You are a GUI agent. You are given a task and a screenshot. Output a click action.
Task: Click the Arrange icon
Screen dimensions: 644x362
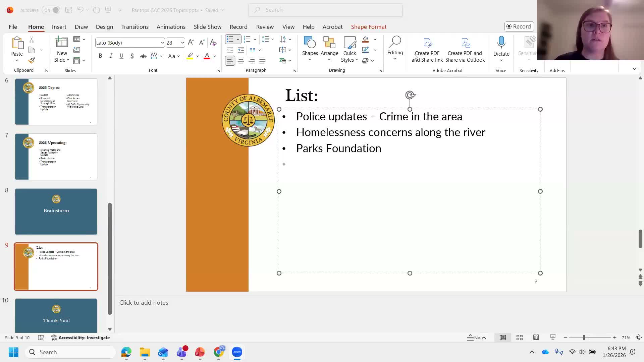(329, 43)
